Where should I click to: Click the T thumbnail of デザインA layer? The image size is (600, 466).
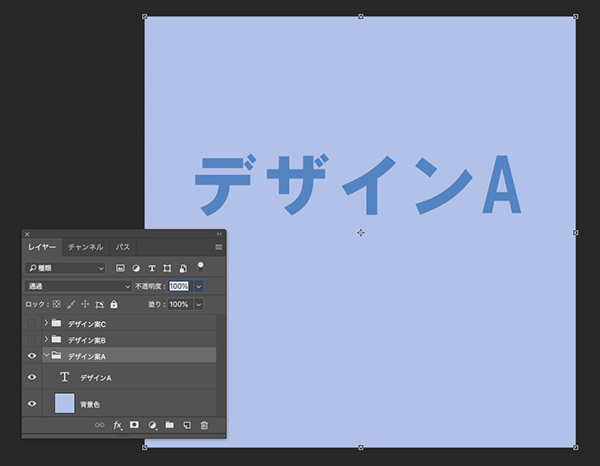point(65,377)
